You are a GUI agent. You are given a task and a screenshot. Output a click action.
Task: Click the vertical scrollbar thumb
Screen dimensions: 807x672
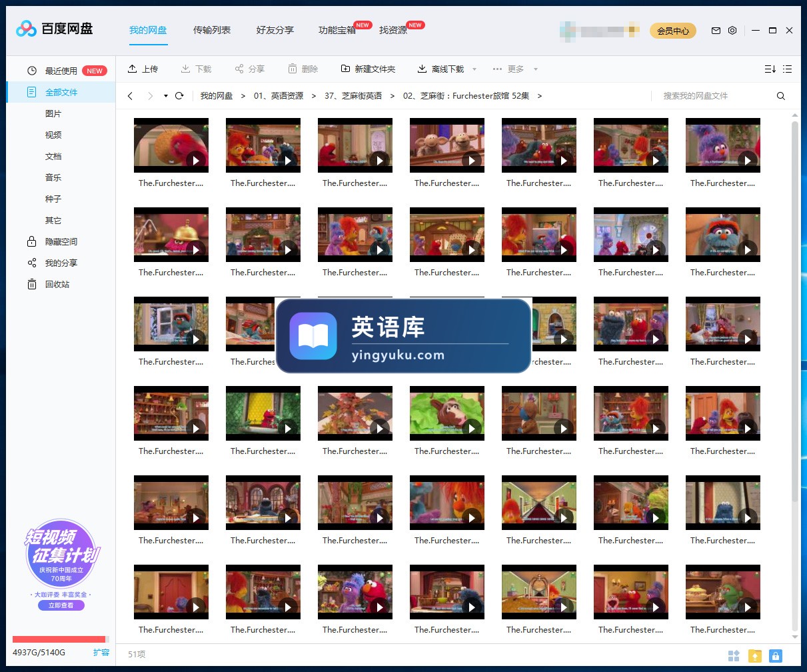coord(794,311)
